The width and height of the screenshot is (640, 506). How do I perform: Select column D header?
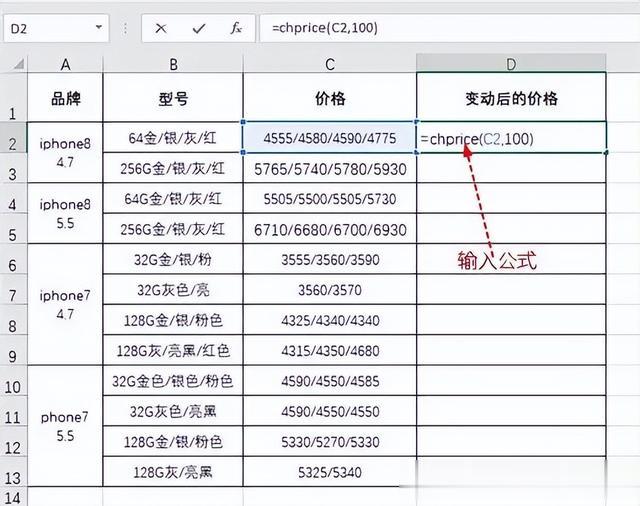click(x=511, y=64)
